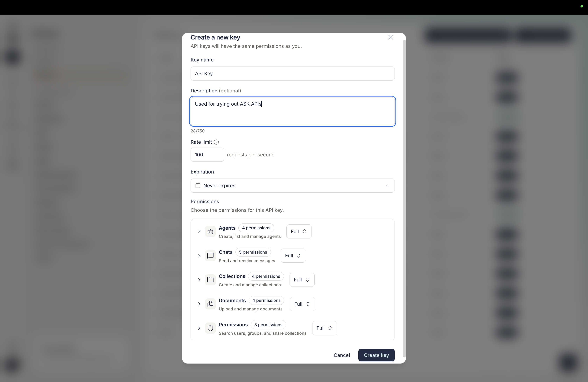Click the green status dot in top bar
This screenshot has width=588, height=382.
tap(582, 6)
